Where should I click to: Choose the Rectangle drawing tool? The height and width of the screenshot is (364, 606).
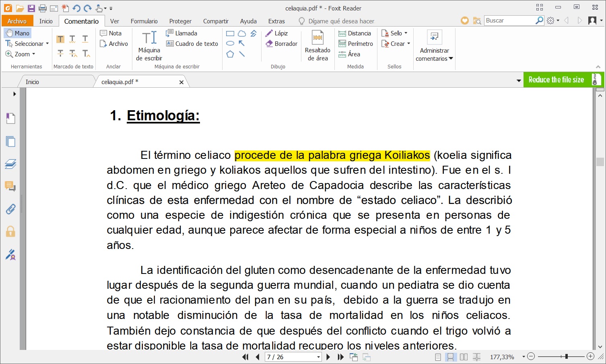(x=230, y=34)
